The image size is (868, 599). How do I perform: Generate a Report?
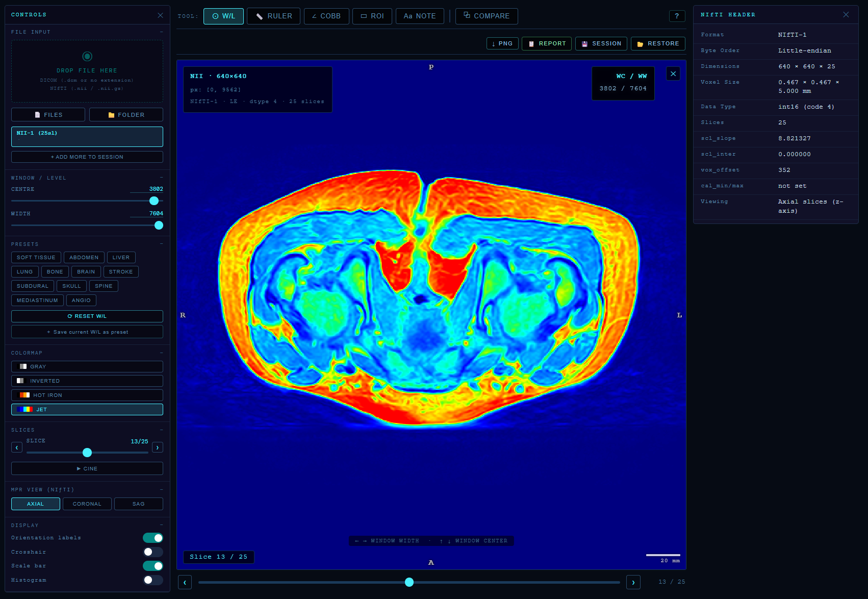[x=547, y=43]
